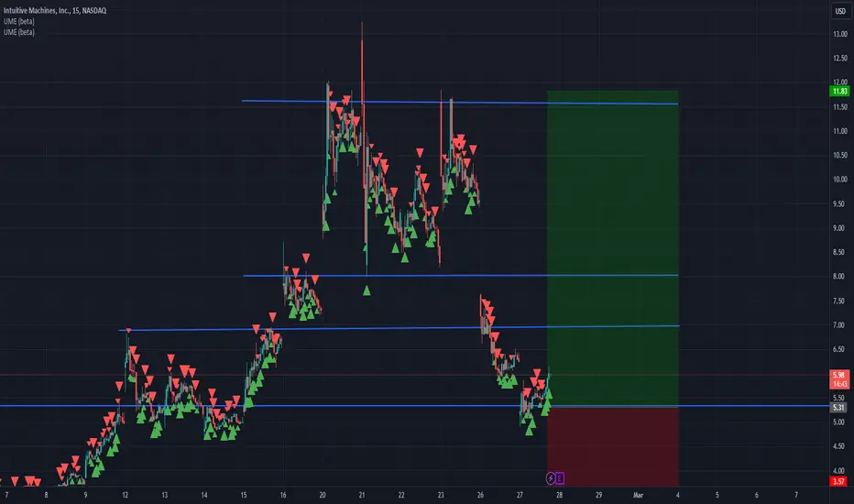Click the 14:43 bar countdown label
Screen dimensions: 854x504
click(x=838, y=384)
